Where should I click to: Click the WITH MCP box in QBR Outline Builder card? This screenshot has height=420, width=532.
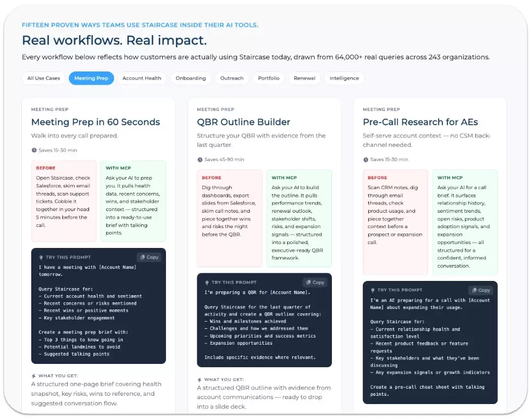coord(299,218)
